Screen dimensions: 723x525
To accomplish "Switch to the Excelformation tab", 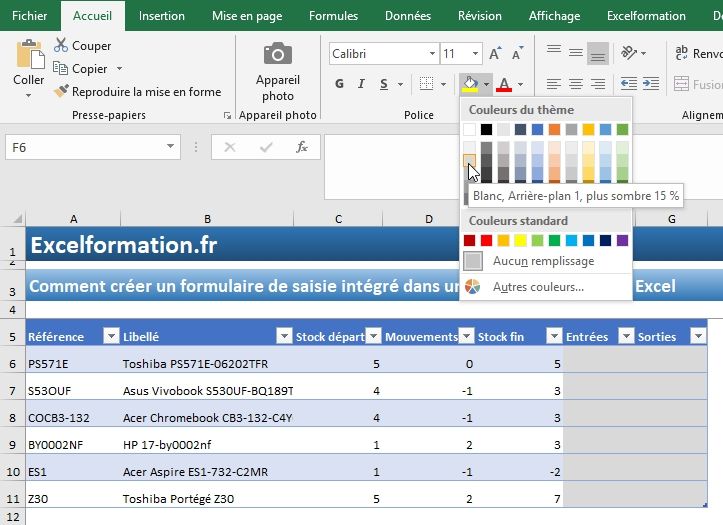I will point(646,16).
